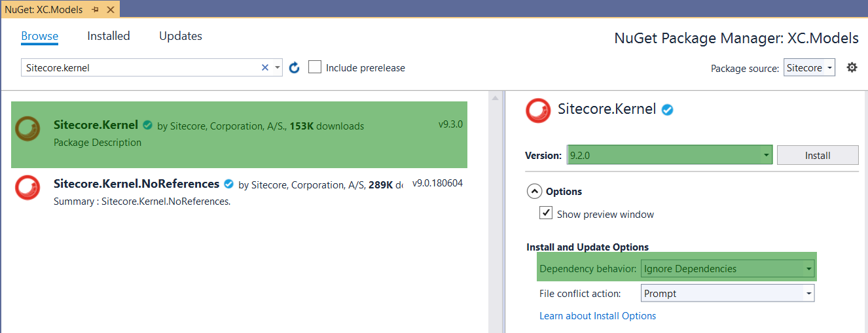The height and width of the screenshot is (333, 868).
Task: Clear the search text with the X icon
Action: pyautogui.click(x=265, y=67)
